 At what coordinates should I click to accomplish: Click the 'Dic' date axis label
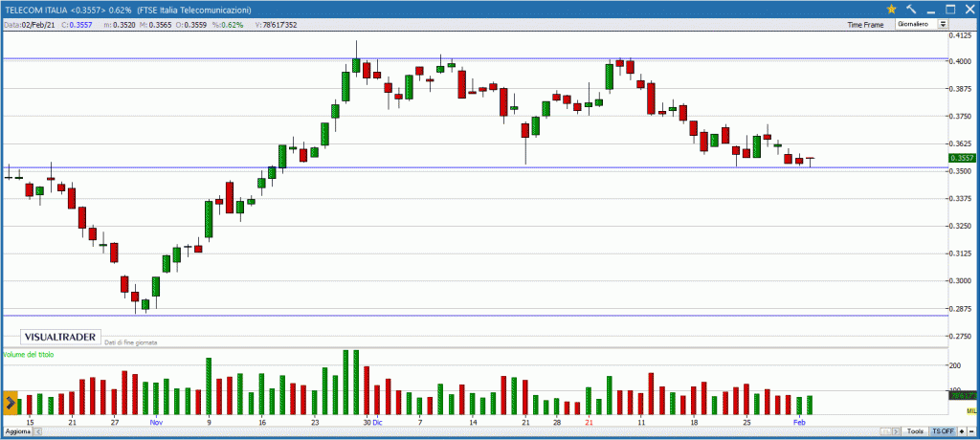[x=377, y=422]
